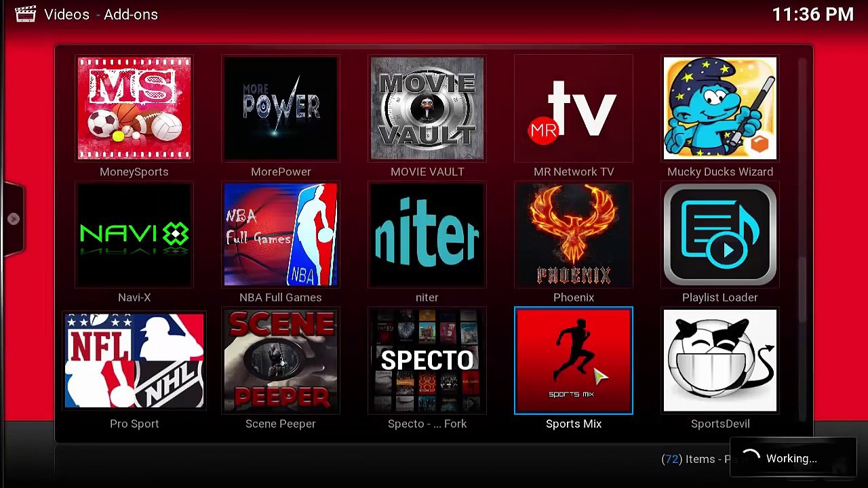Image resolution: width=868 pixels, height=488 pixels.
Task: Click the MR Network TV label
Action: (574, 171)
